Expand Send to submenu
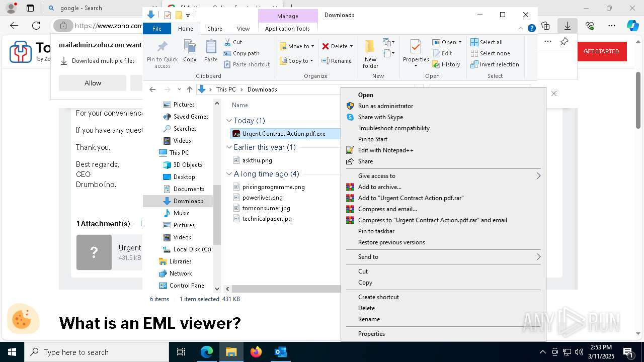The width and height of the screenshot is (644, 362). [x=443, y=257]
